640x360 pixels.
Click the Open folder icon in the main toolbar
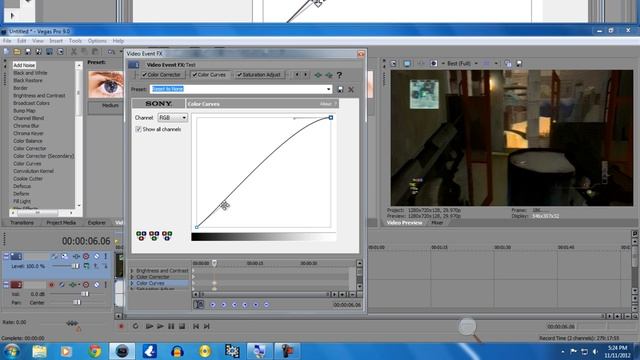pos(17,52)
